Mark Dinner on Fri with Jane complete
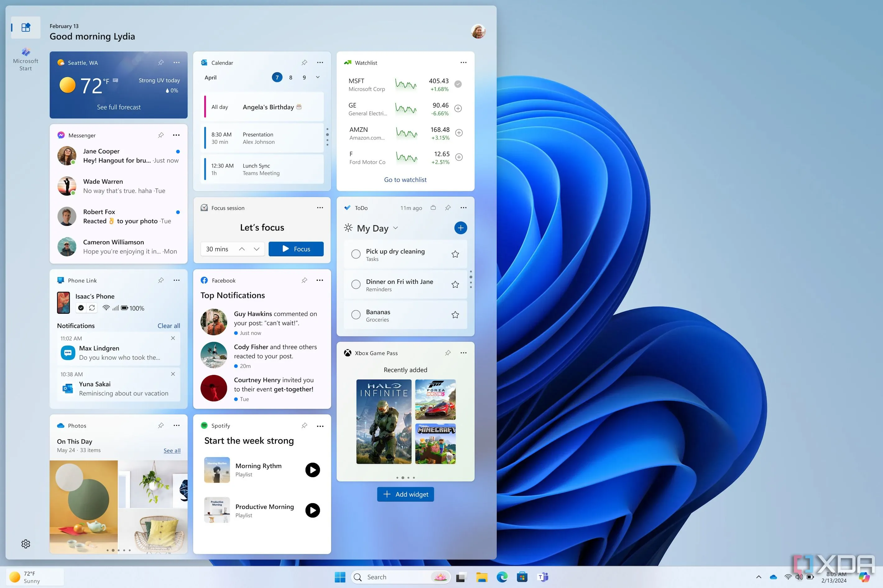This screenshot has width=883, height=588. [x=355, y=284]
